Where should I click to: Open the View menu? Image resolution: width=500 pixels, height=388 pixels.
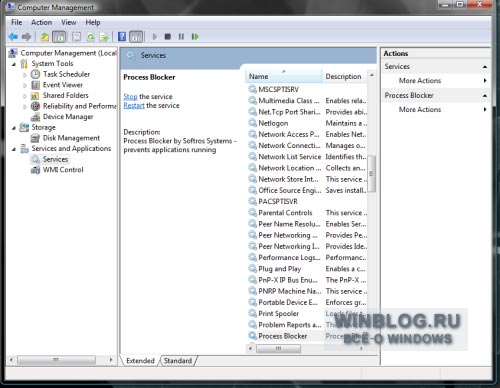pyautogui.click(x=69, y=22)
